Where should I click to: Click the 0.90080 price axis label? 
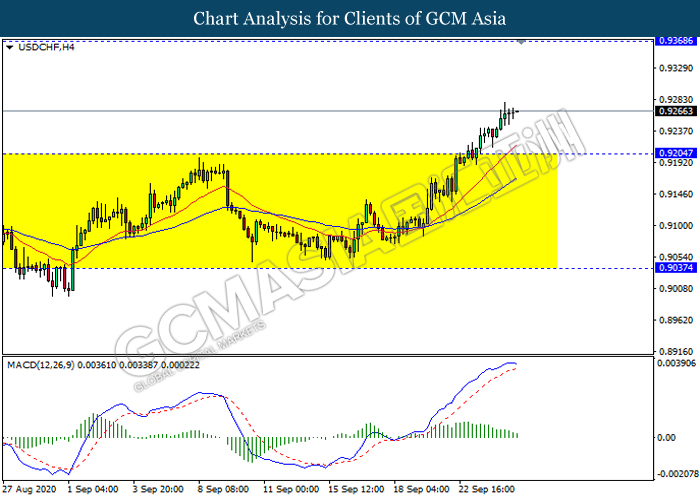[676, 289]
